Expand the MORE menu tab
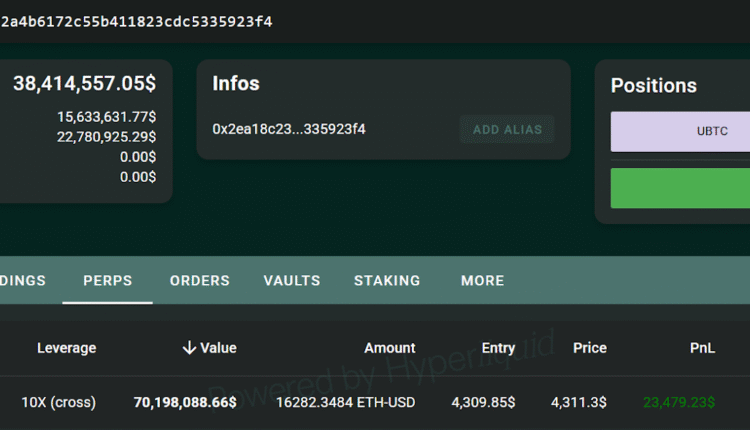 tap(482, 281)
